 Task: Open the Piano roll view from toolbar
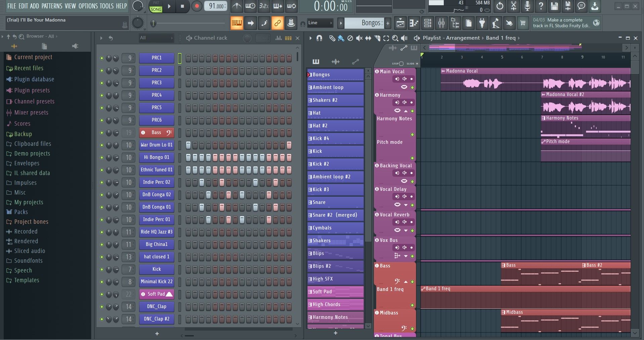414,23
